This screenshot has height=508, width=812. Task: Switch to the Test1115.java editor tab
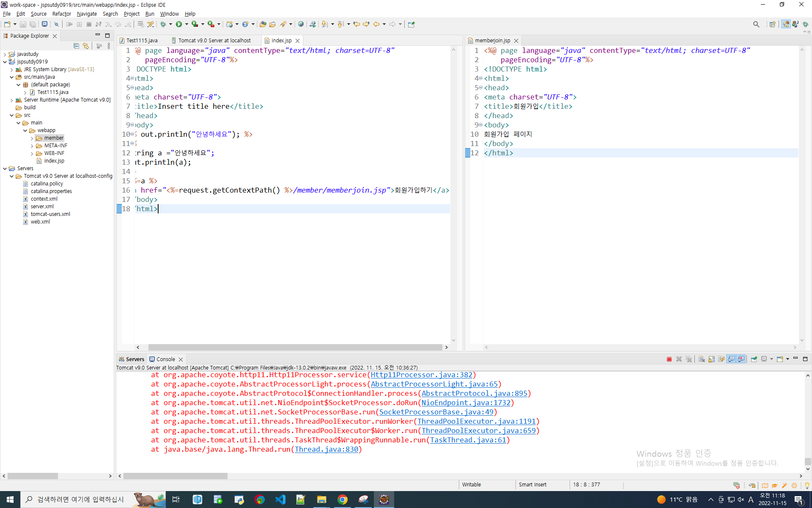[142, 41]
